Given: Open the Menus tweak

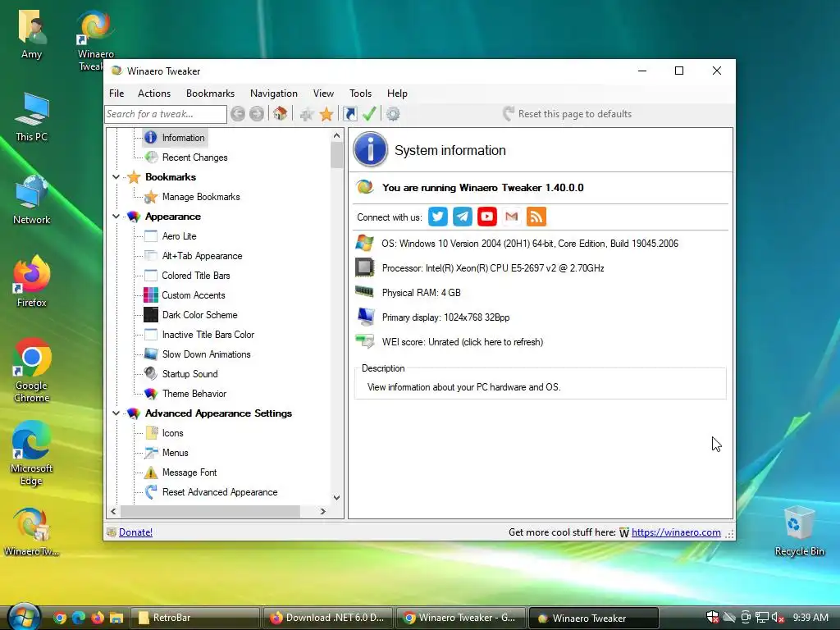Looking at the screenshot, I should coord(175,453).
